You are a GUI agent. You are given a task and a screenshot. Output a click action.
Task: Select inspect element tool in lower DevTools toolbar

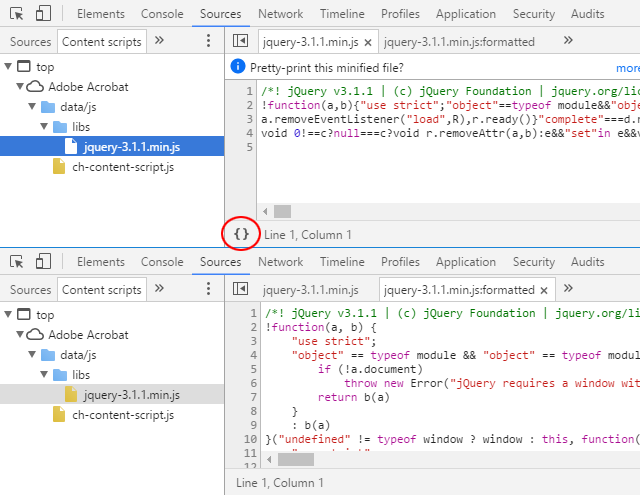pos(17,262)
